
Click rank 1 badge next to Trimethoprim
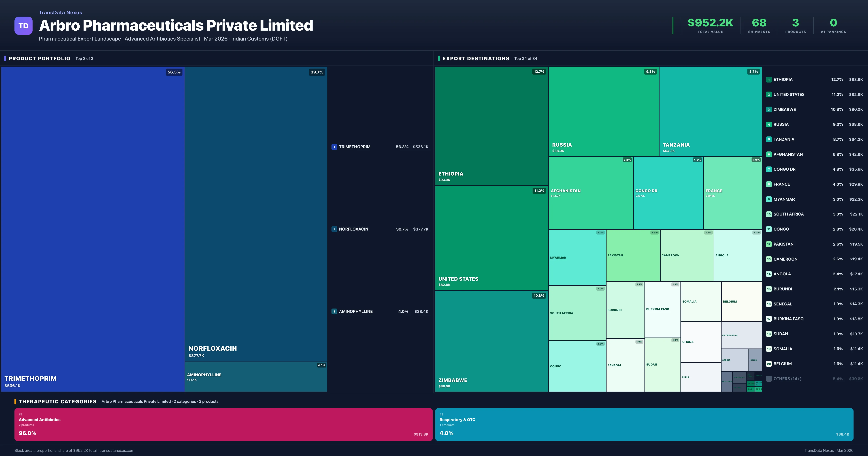coord(334,147)
